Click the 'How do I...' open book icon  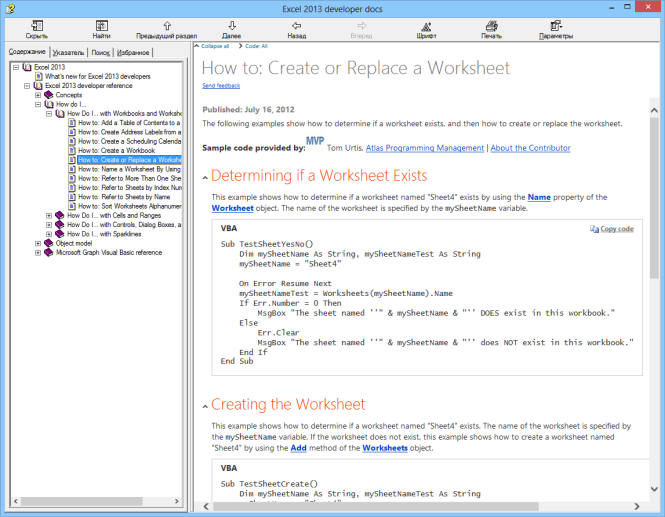(x=49, y=104)
